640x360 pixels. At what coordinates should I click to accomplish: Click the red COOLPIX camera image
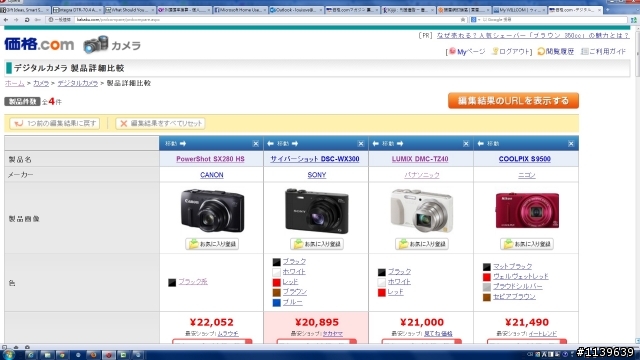click(527, 211)
